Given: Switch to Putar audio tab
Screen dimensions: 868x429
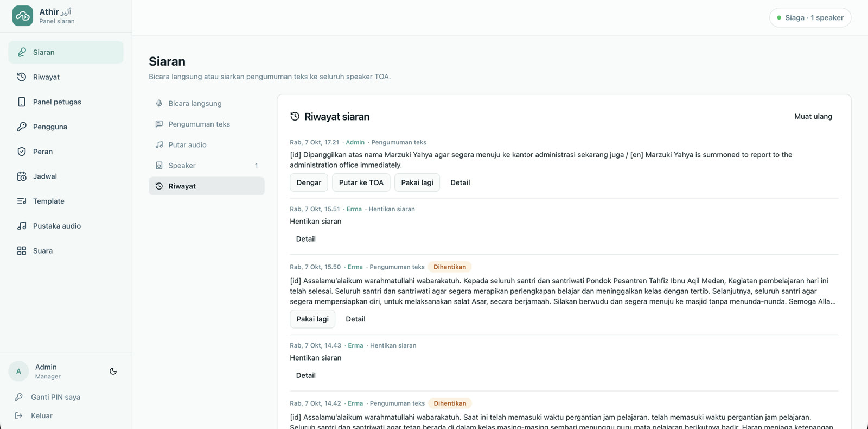Looking at the screenshot, I should point(207,145).
